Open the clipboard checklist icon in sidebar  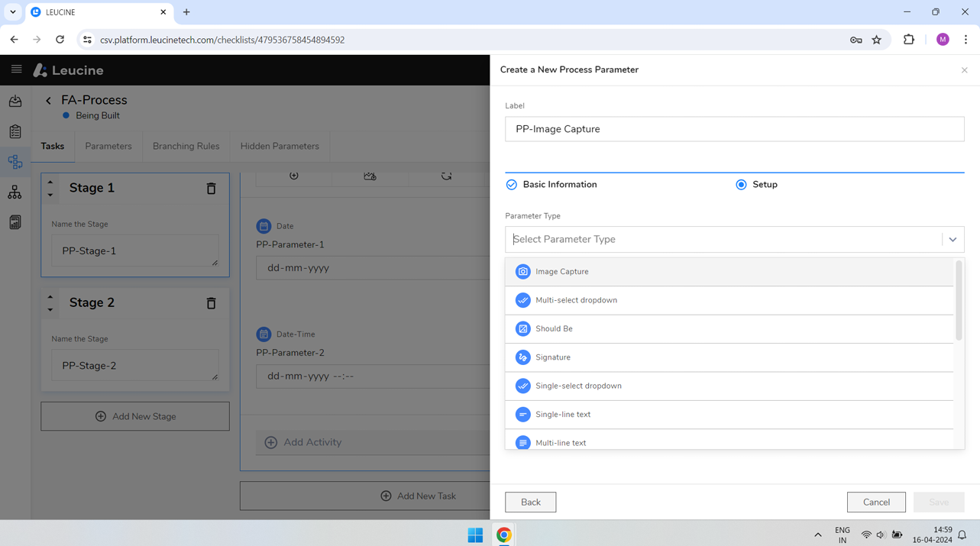[15, 131]
